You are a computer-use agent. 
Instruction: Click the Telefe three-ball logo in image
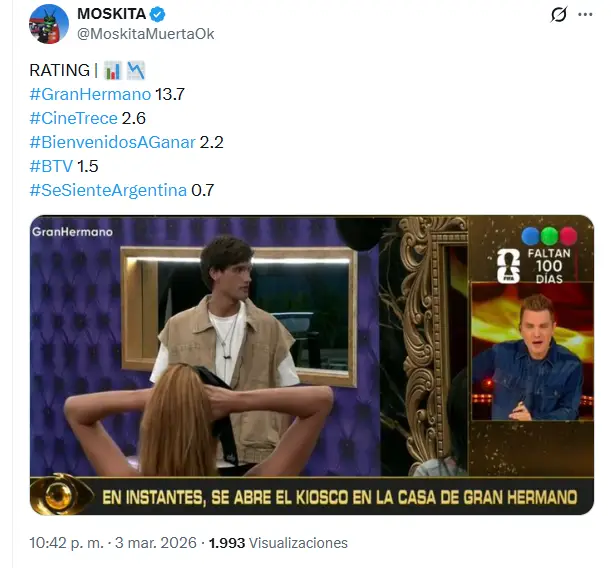(549, 236)
